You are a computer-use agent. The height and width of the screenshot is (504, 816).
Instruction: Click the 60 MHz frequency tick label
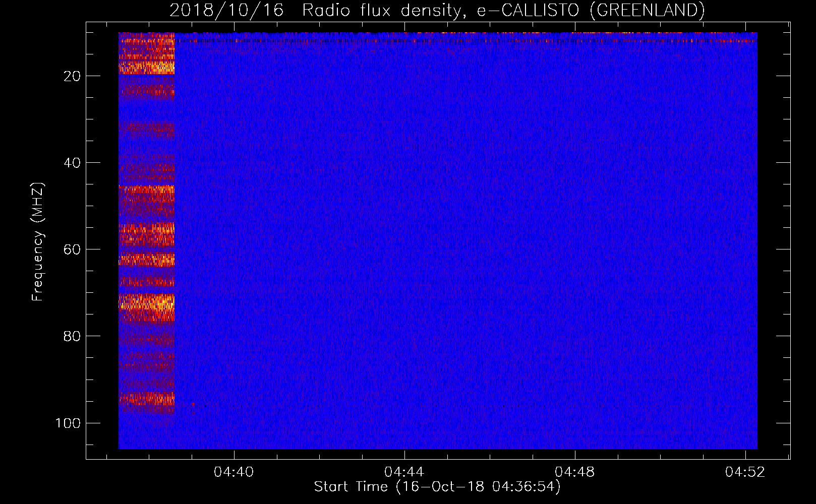pos(73,249)
